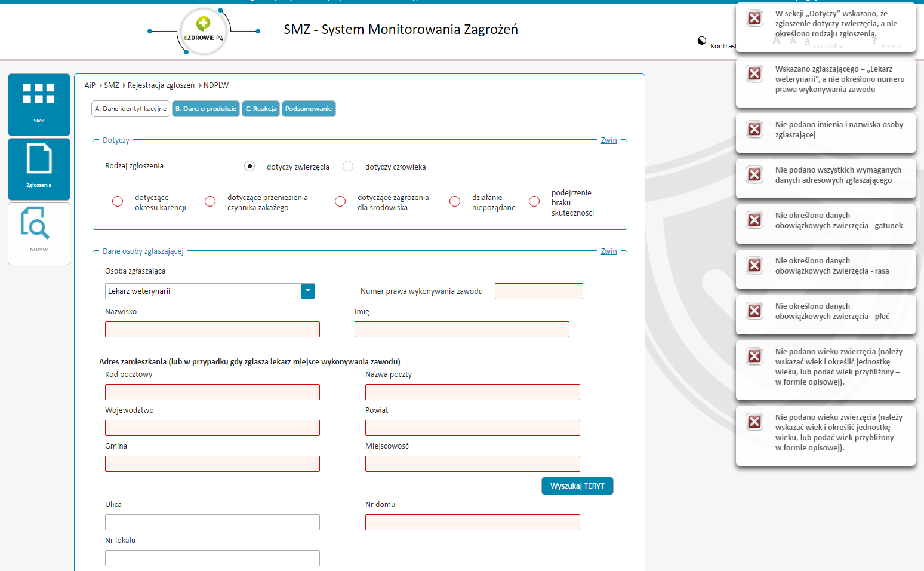Dismiss the 'zwierzęcia - rasa' error
The height and width of the screenshot is (571, 924).
(754, 265)
